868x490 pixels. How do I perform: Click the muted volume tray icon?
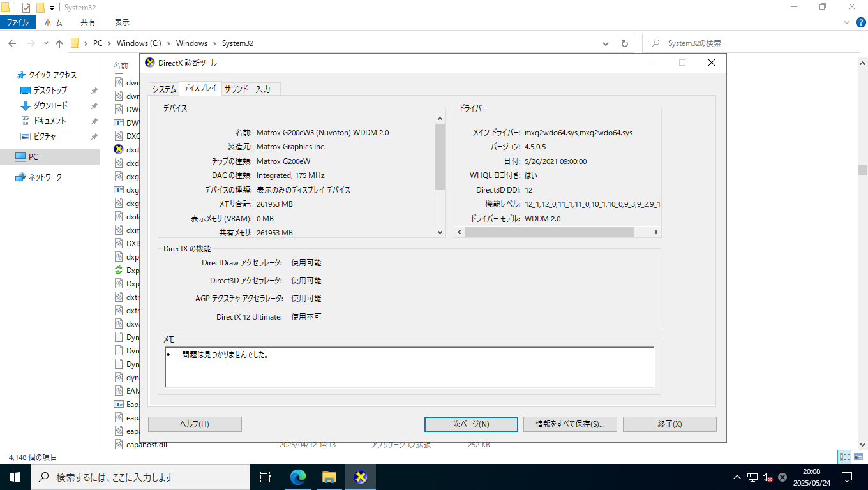tap(768, 477)
